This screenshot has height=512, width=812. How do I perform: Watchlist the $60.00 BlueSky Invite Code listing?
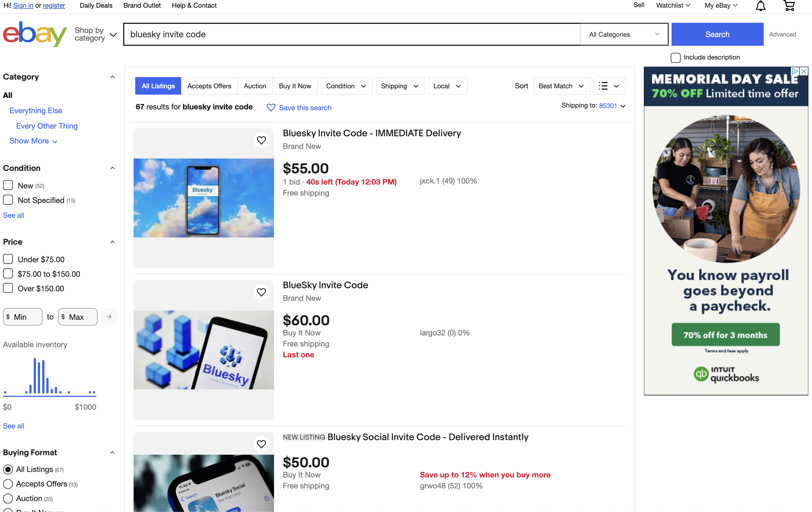point(261,292)
